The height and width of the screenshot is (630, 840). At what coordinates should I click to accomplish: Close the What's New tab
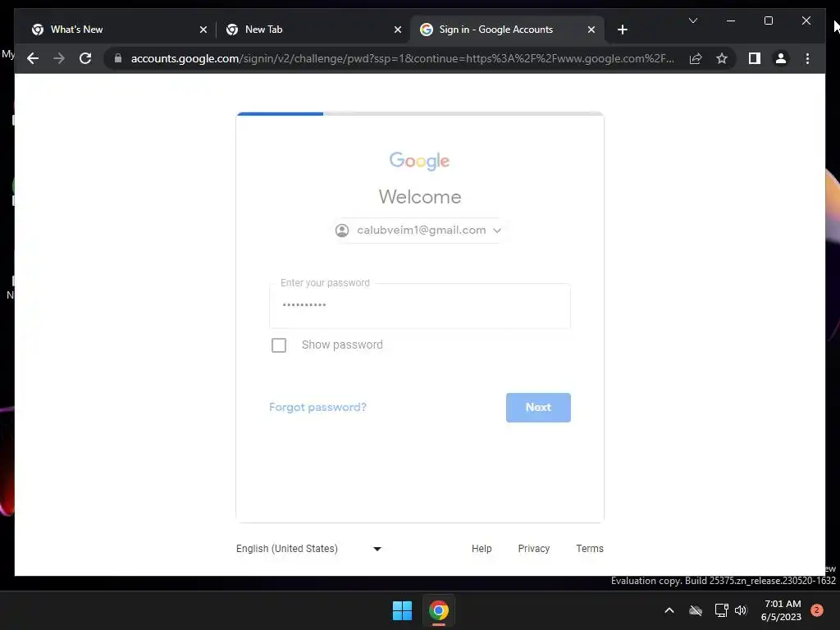tap(203, 30)
